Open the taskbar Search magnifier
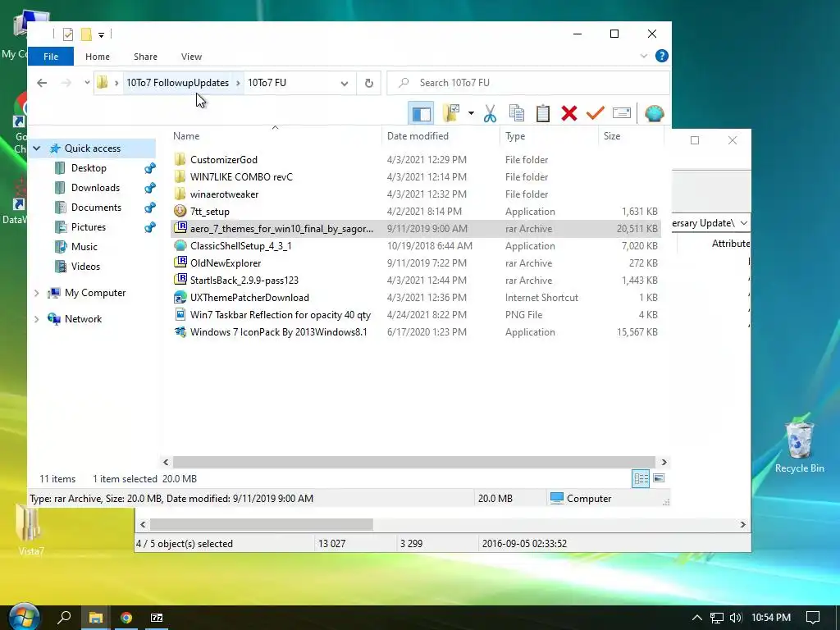This screenshot has height=630, width=840. pos(64,618)
